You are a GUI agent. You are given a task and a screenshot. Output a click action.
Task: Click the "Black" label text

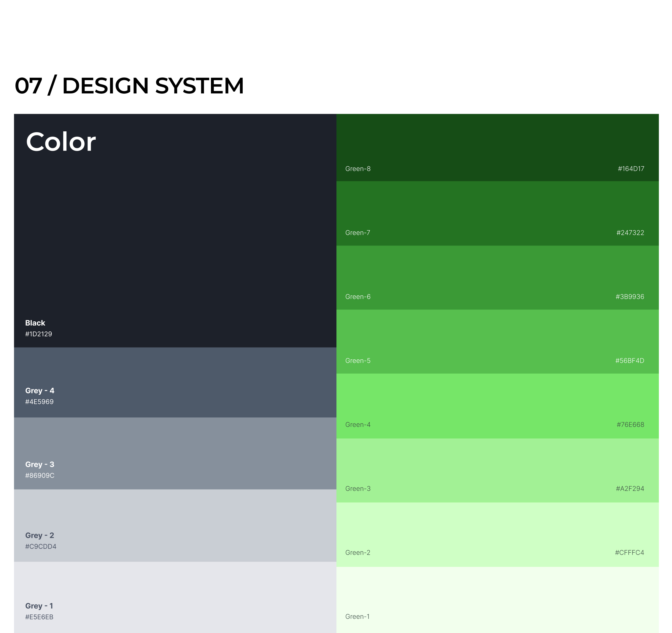click(x=35, y=323)
